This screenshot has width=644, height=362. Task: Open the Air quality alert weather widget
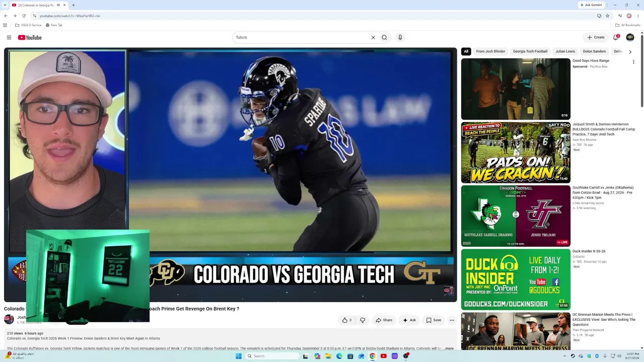pos(20,356)
